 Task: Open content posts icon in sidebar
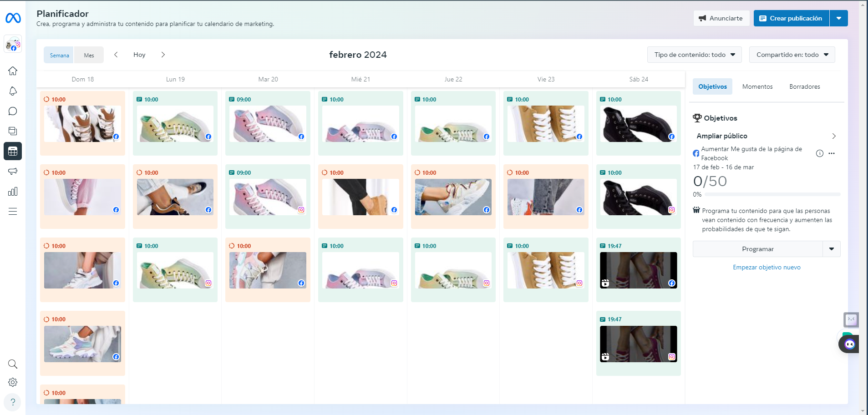point(13,131)
